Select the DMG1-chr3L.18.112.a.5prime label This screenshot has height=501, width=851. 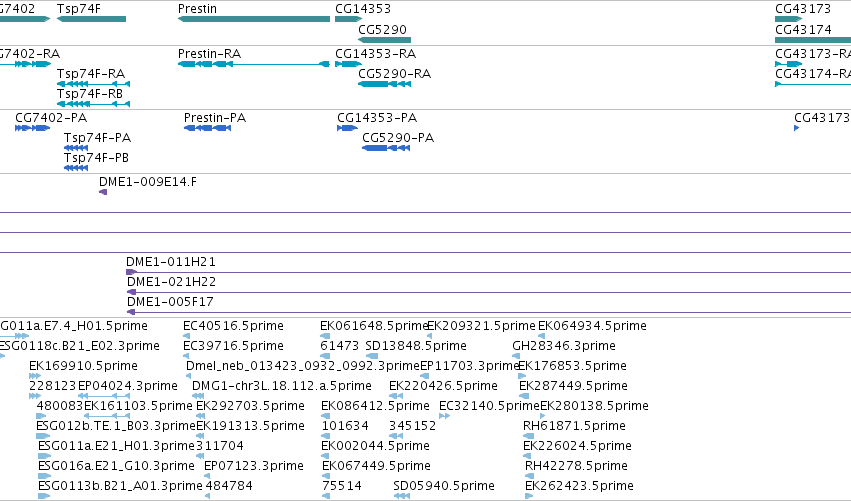[282, 386]
